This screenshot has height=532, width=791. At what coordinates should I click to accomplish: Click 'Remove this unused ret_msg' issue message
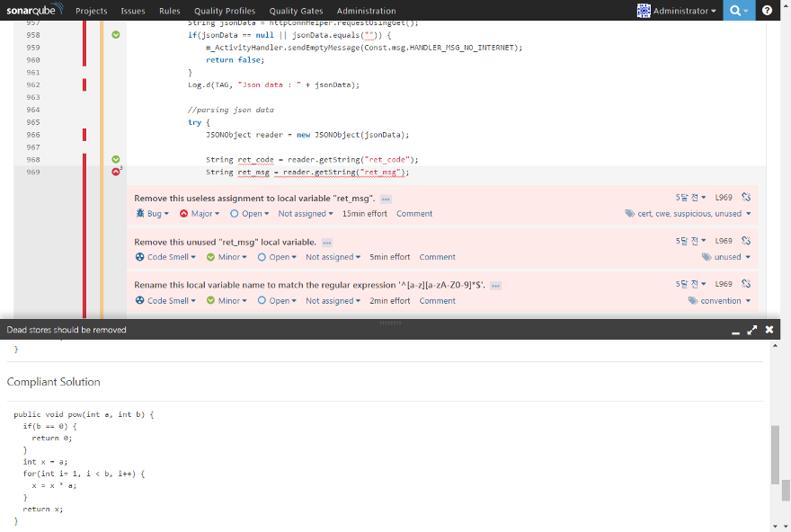pyautogui.click(x=225, y=242)
